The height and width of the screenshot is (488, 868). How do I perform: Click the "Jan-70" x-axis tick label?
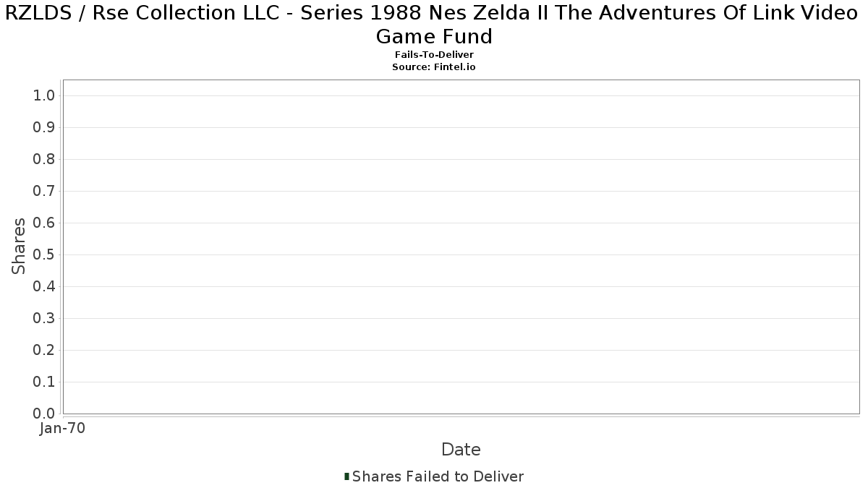[x=63, y=429]
